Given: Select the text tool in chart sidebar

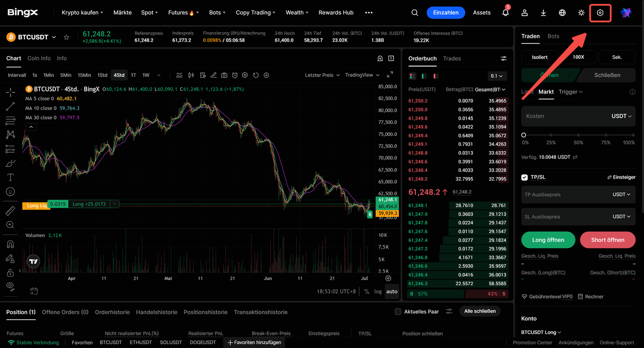Looking at the screenshot, I should coord(10,178).
